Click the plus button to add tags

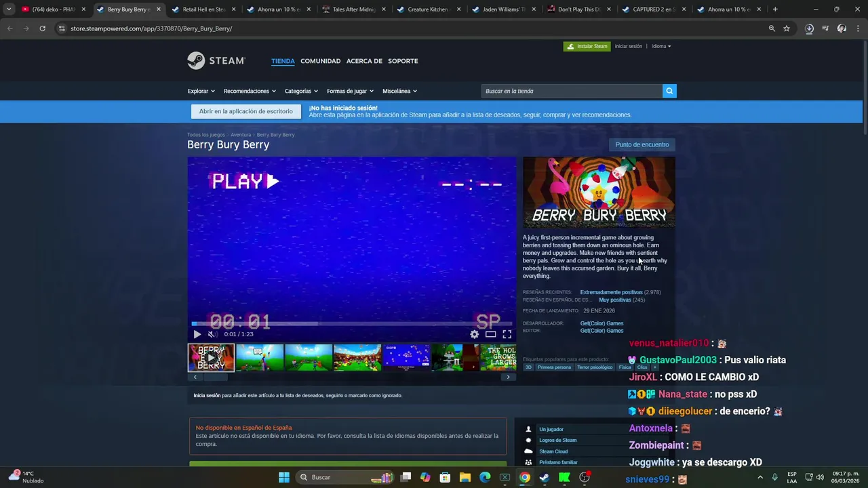coord(654,367)
